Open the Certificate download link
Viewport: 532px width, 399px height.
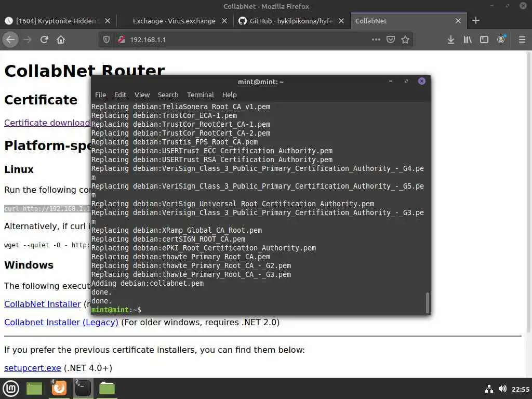click(x=47, y=123)
